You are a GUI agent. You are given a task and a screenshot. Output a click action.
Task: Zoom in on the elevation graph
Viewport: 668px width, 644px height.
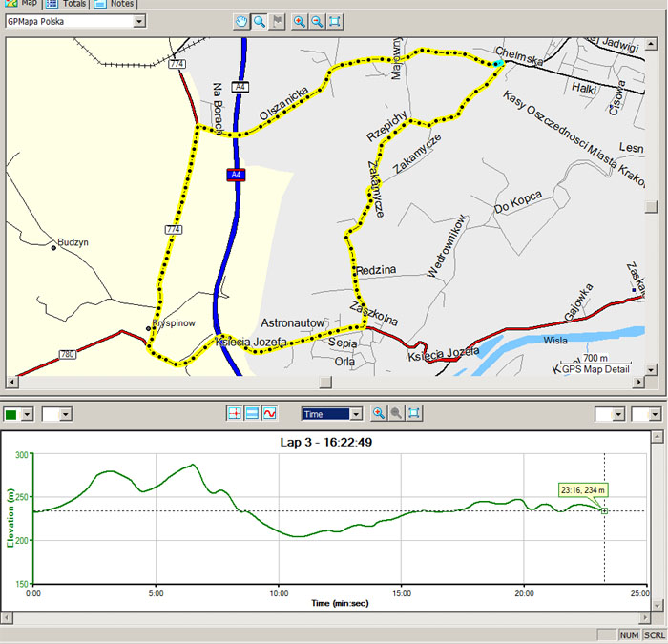tap(379, 413)
